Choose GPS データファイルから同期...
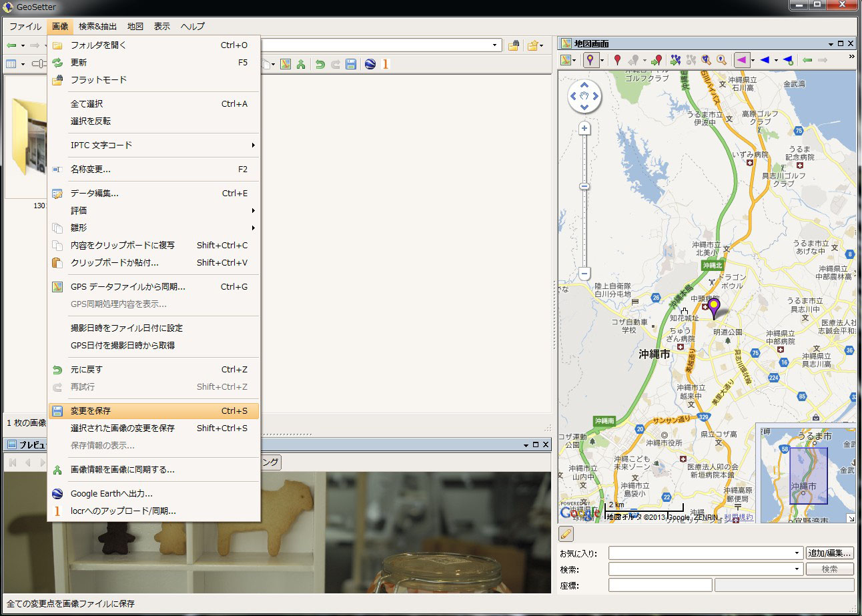This screenshot has height=616, width=862. (x=153, y=287)
